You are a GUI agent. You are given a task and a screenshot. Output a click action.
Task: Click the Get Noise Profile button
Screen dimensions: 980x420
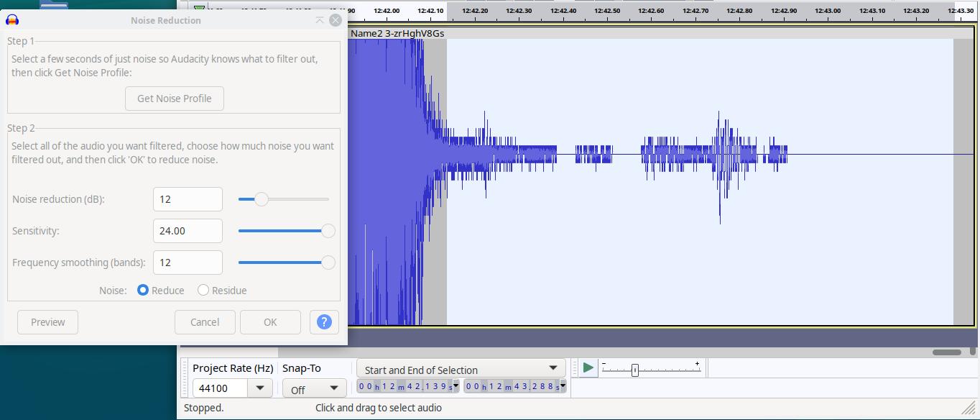174,99
